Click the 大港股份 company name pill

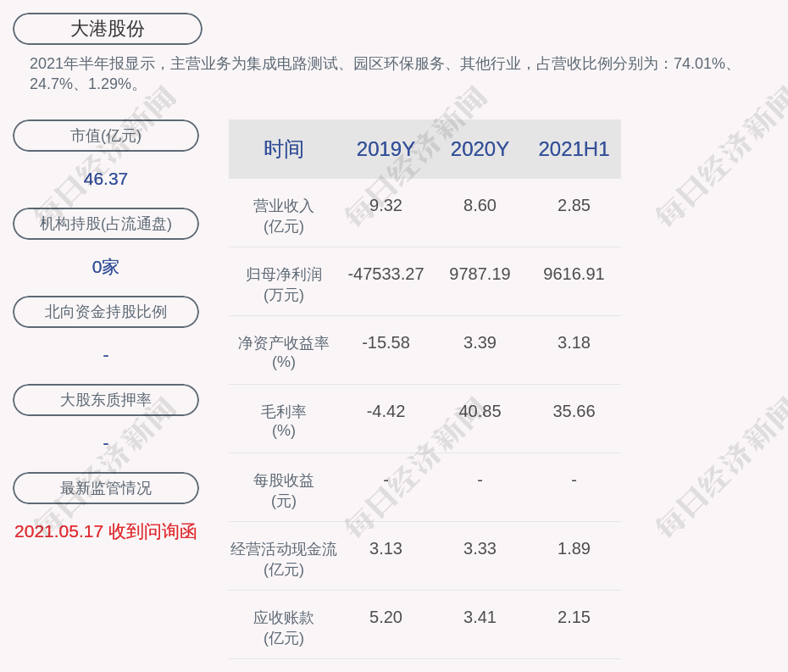108,29
